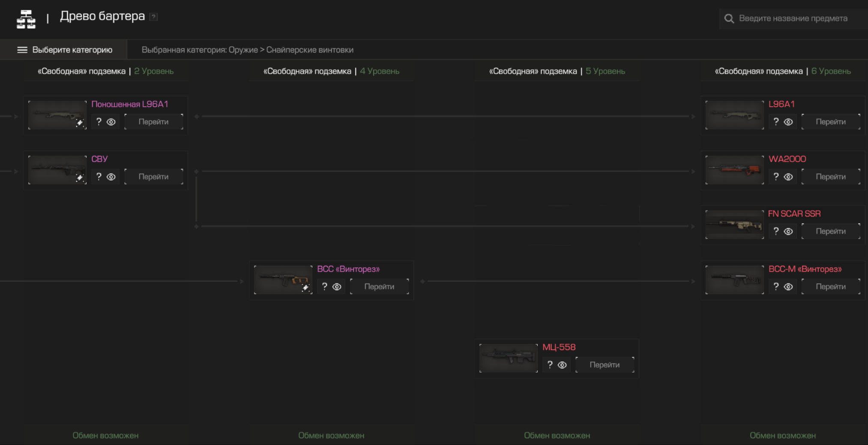Click Обмен возможен under the level 4 column
The width and height of the screenshot is (868, 445).
(331, 436)
